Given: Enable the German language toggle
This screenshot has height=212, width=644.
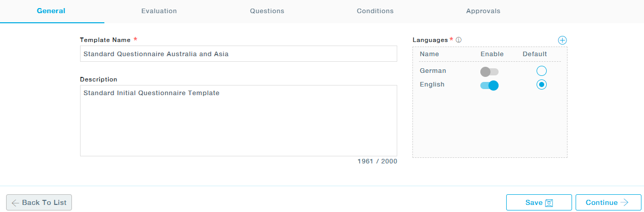Looking at the screenshot, I should [489, 72].
